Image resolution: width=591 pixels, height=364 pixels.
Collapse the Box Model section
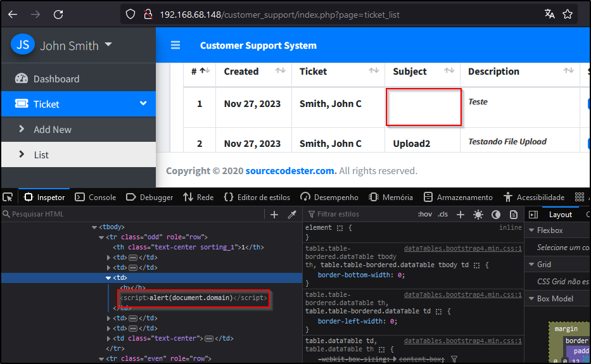point(531,299)
